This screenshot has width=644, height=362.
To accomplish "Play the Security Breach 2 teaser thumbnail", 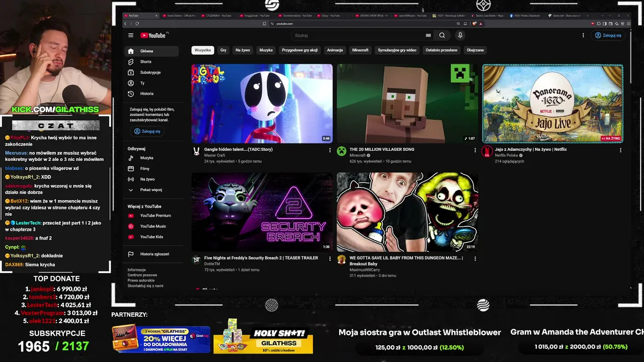I will [x=262, y=212].
